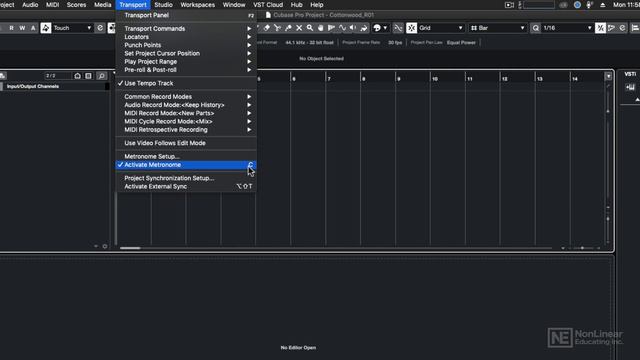Image resolution: width=640 pixels, height=360 pixels.
Task: Open track list settings gear icon
Action: 105,246
